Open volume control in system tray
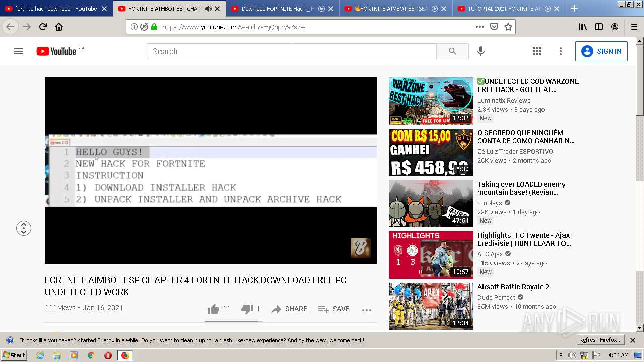644x362 pixels. tap(573, 355)
